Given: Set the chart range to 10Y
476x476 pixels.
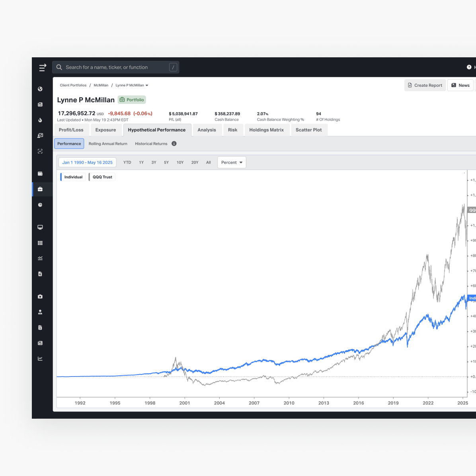Looking at the screenshot, I should tap(180, 162).
